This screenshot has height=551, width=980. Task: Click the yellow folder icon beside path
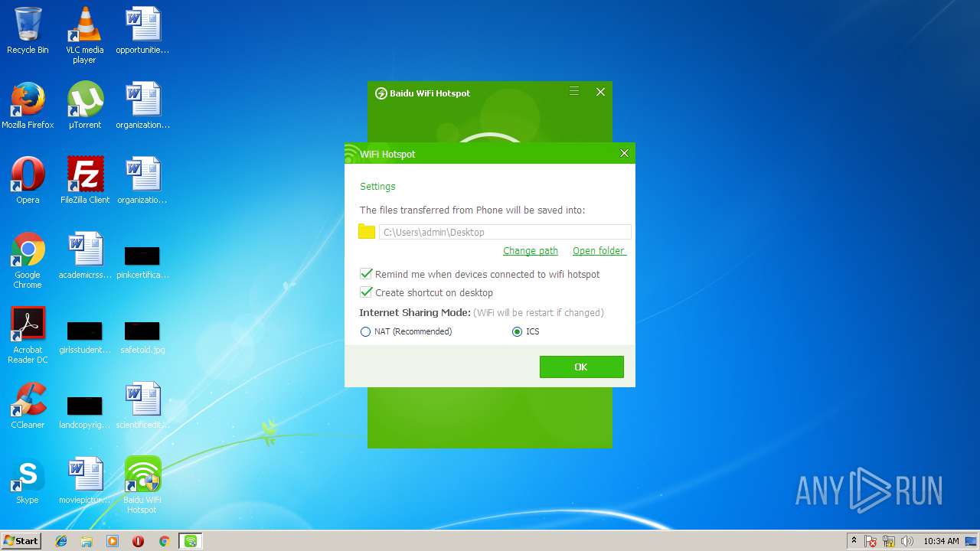(x=367, y=232)
